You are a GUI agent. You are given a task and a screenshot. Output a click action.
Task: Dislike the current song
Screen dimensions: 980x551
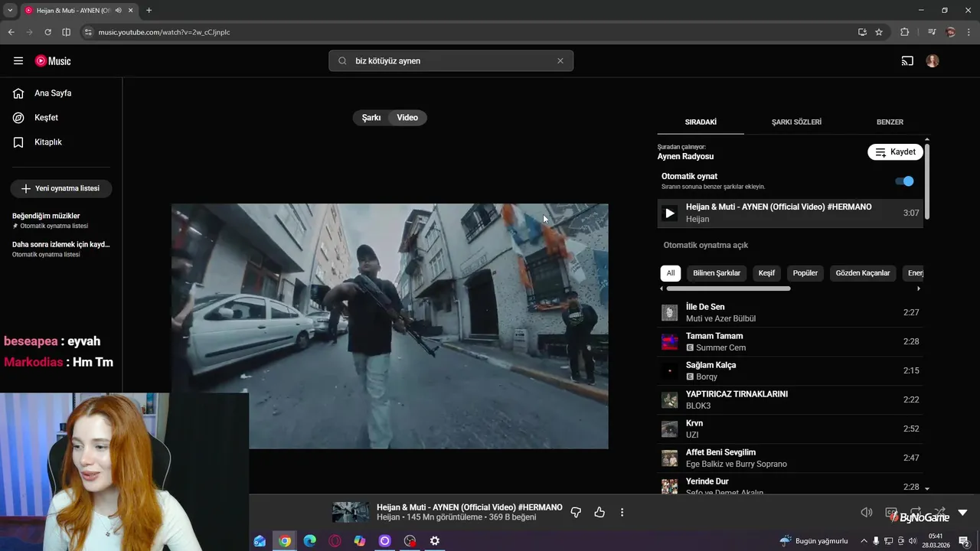click(x=577, y=512)
